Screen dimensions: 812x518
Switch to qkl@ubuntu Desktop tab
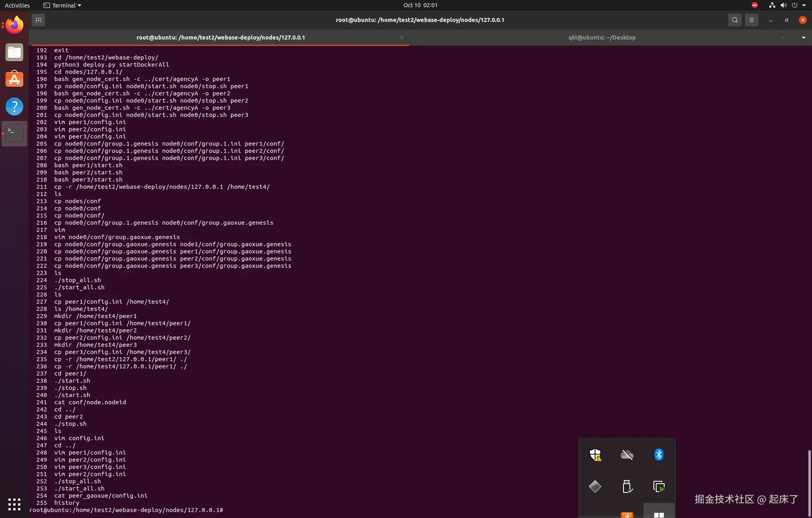point(602,38)
